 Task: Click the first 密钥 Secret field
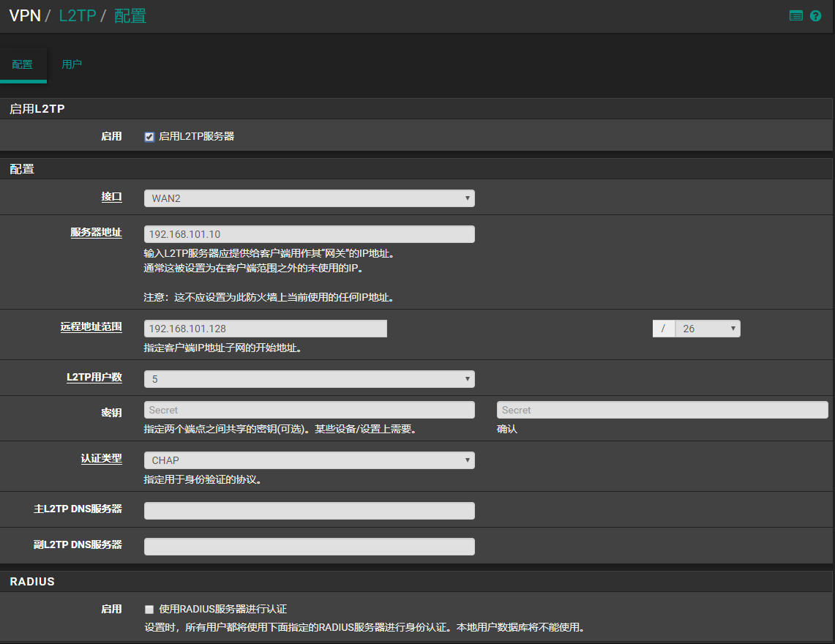pos(309,410)
